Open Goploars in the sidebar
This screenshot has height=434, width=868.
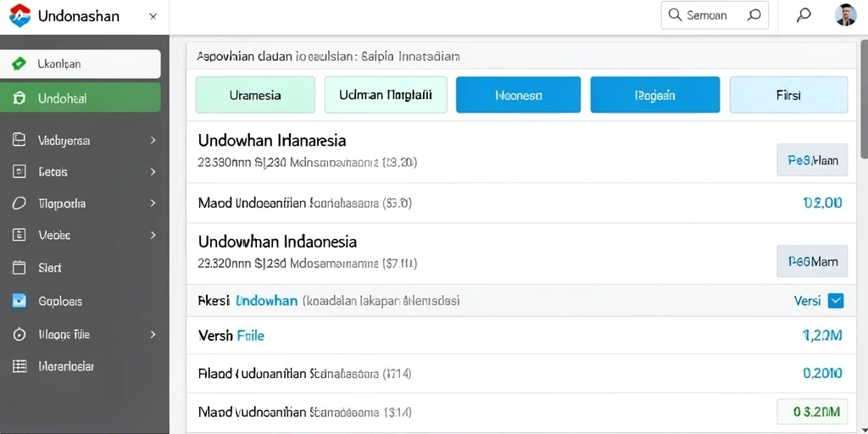pyautogui.click(x=60, y=302)
